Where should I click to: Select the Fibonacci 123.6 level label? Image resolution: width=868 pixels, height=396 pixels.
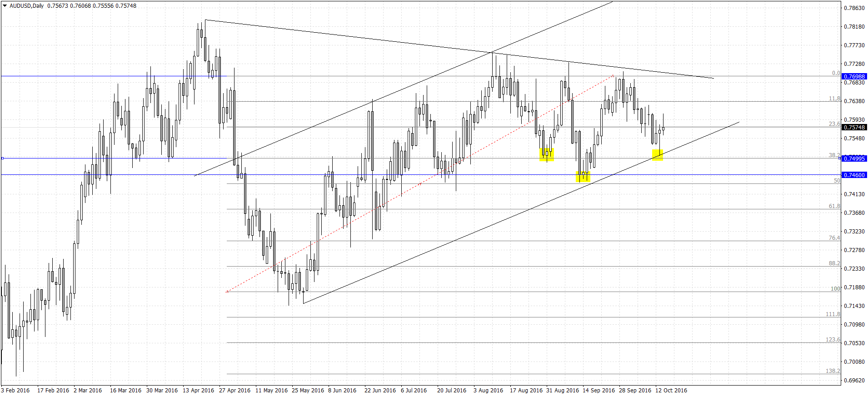(x=833, y=340)
